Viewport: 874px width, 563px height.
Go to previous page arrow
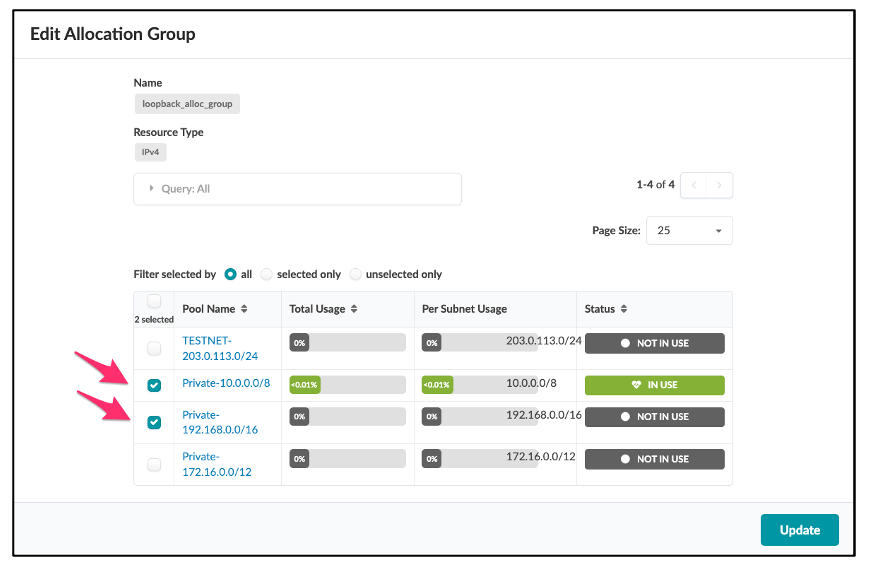(x=694, y=185)
